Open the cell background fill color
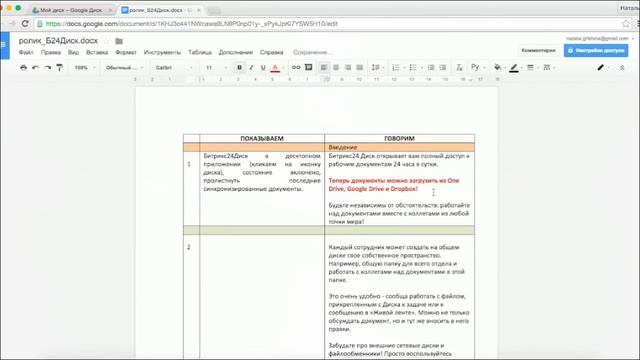The image size is (640, 360). click(498, 67)
